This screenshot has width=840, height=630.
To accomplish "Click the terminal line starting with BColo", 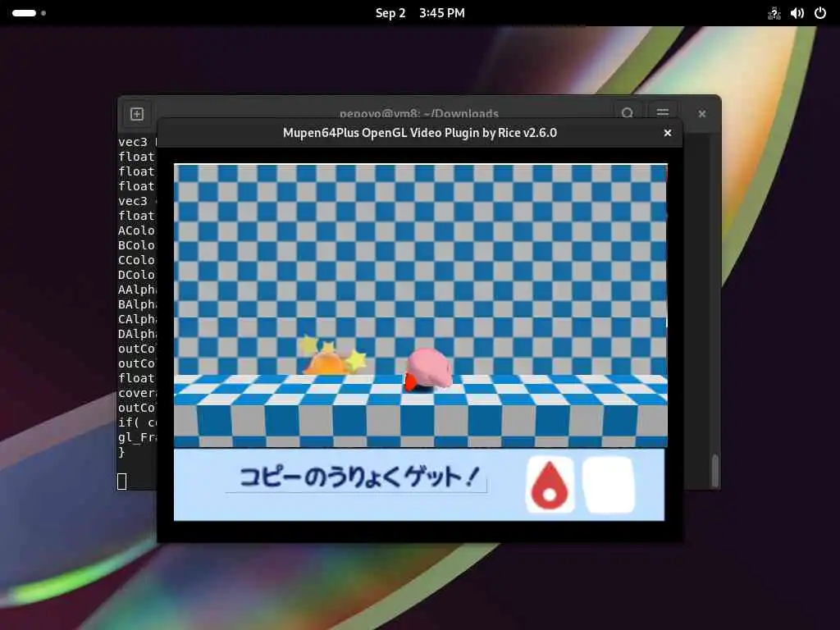I will coord(137,244).
